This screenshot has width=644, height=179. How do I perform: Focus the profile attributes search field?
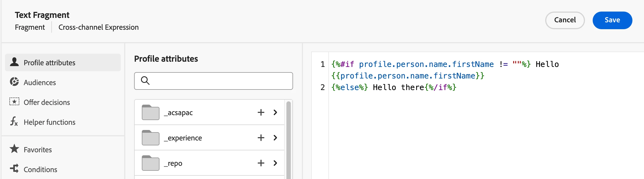coord(213,81)
